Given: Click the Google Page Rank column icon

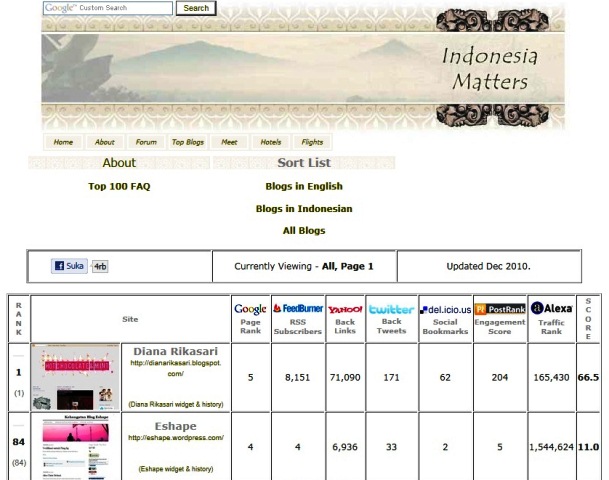Looking at the screenshot, I should tap(250, 309).
